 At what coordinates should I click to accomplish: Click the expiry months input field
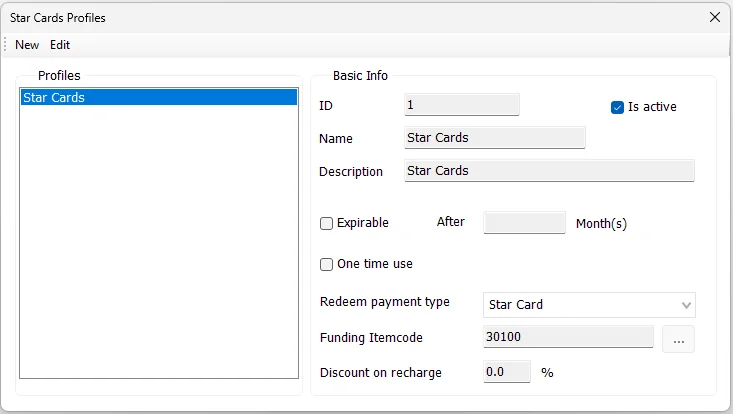coord(525,223)
